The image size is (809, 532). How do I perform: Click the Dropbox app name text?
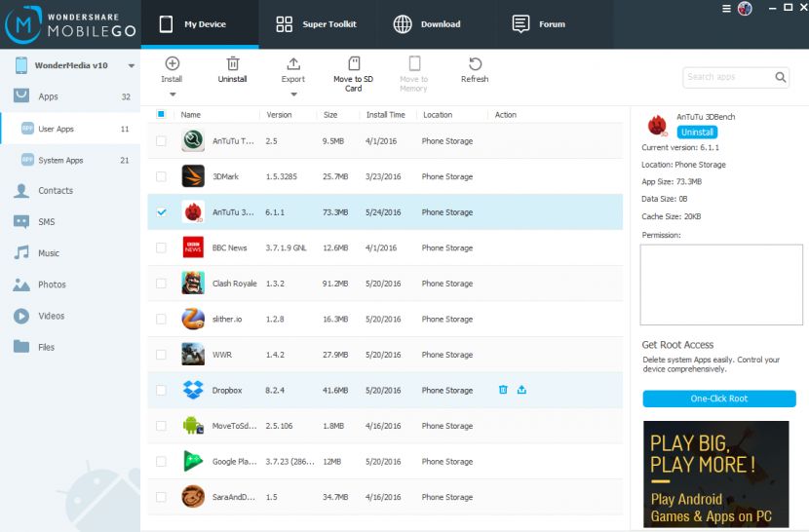pos(227,390)
